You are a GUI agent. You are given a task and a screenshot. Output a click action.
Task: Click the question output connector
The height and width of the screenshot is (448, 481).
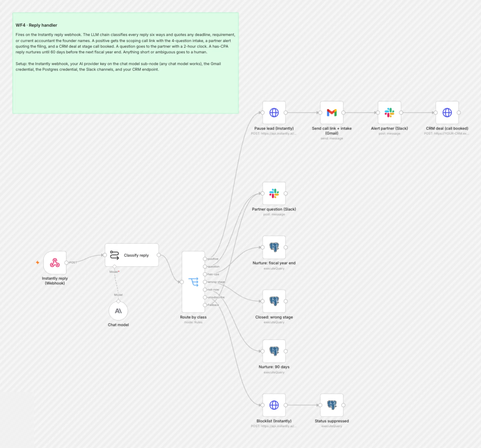point(205,267)
